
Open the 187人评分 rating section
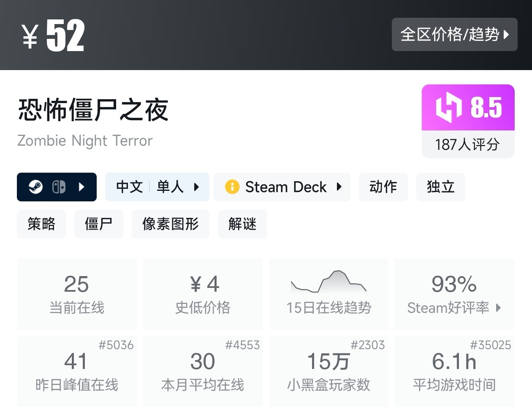coord(468,144)
